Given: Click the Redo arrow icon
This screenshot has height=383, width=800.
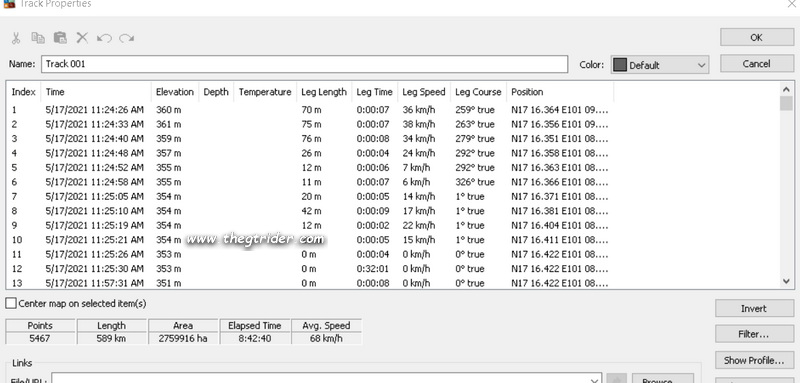Looking at the screenshot, I should [x=127, y=38].
